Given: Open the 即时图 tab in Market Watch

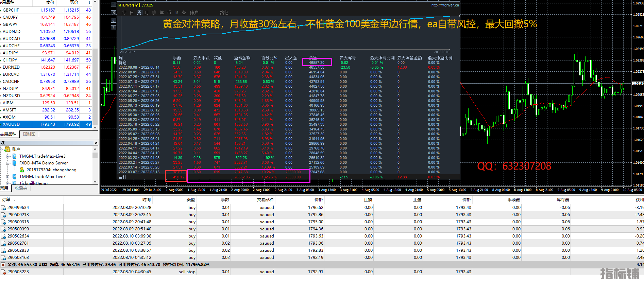Looking at the screenshot, I should point(29,134).
